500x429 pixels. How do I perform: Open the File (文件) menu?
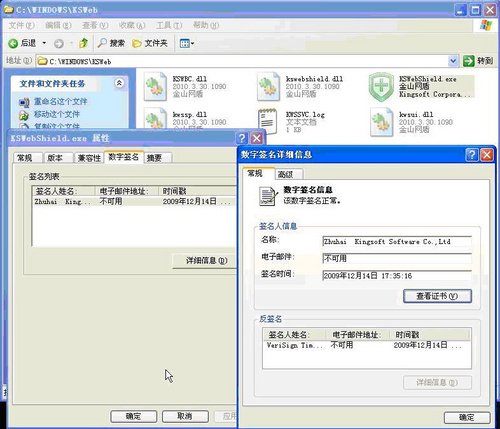(21, 25)
